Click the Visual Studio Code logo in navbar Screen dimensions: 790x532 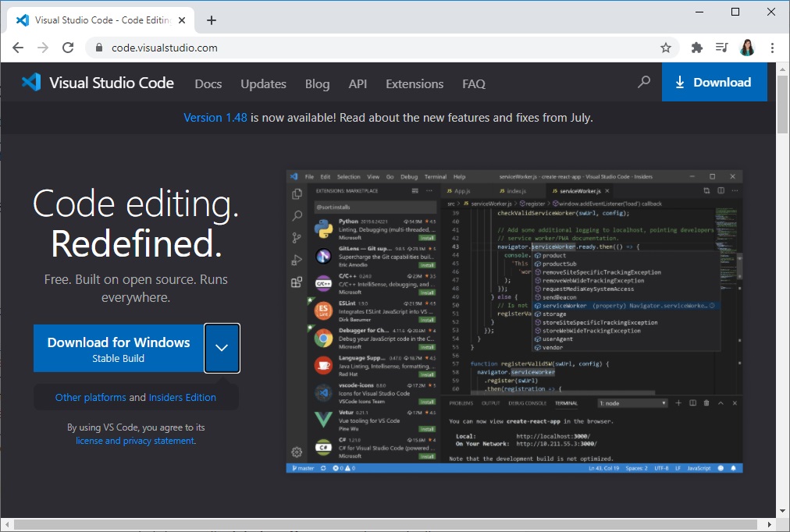(x=97, y=83)
